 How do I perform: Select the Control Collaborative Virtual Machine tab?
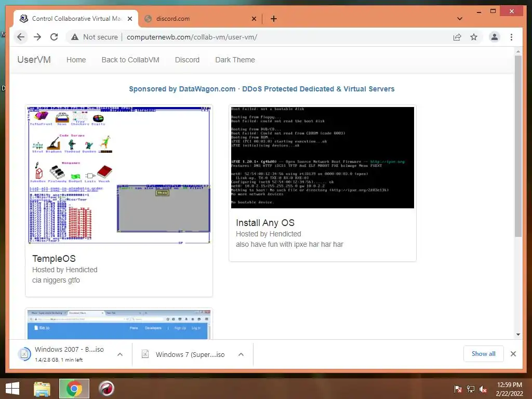76,19
